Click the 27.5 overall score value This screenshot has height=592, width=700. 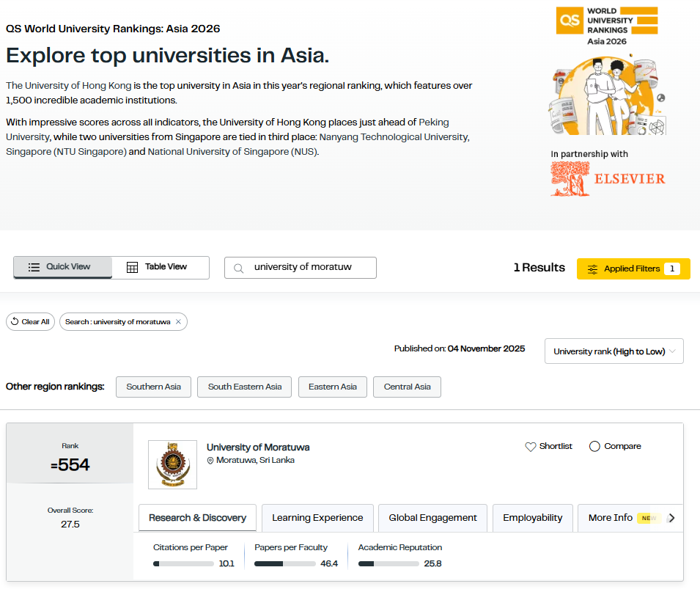70,525
